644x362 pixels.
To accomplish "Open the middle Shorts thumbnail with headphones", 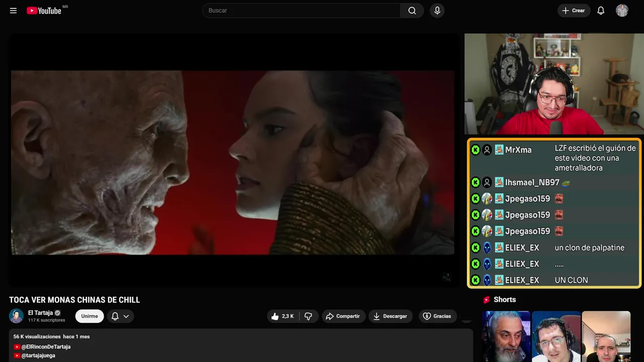I will click(556, 336).
